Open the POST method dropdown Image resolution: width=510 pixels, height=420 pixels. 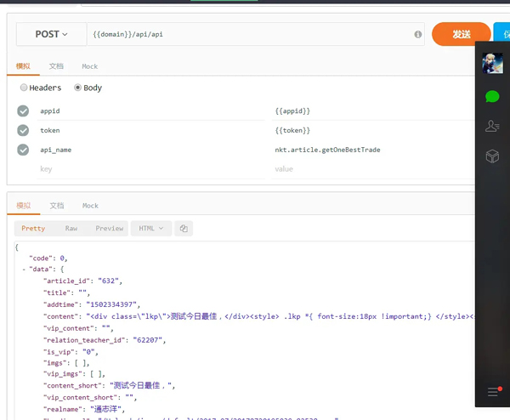51,34
